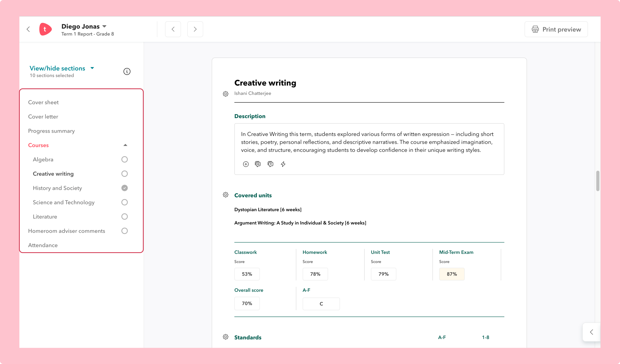Toggle the Homeroom adviser comments circle
Viewport: 620px width, 364px height.
click(x=125, y=231)
